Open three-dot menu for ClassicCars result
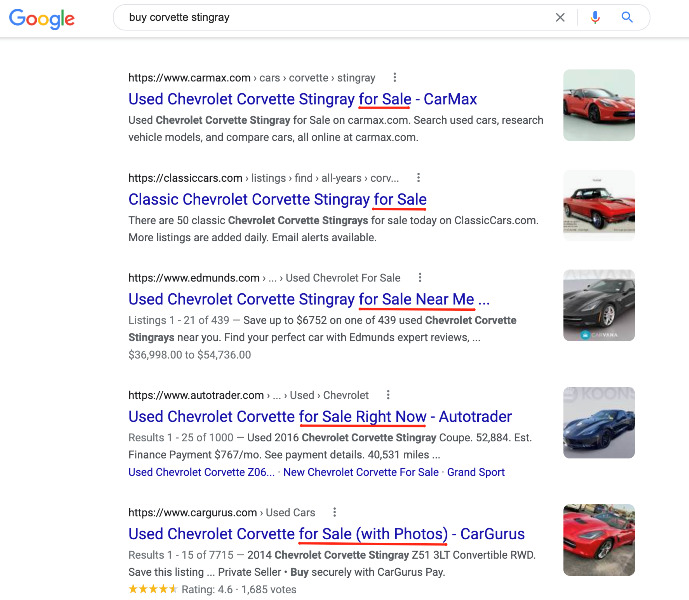The height and width of the screenshot is (600, 689). pyautogui.click(x=418, y=178)
